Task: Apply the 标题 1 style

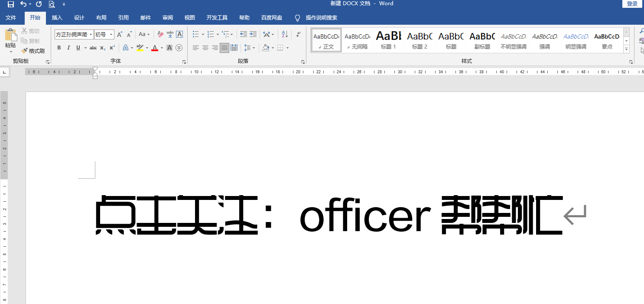Action: (389, 40)
